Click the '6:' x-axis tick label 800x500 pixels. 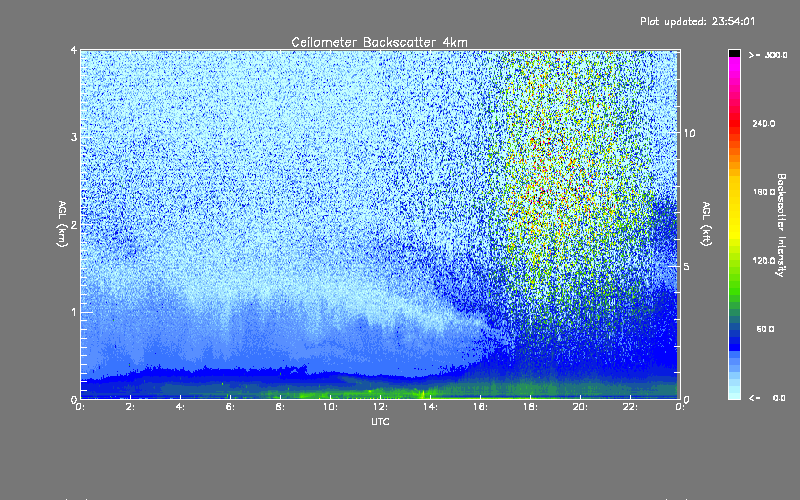click(x=230, y=407)
